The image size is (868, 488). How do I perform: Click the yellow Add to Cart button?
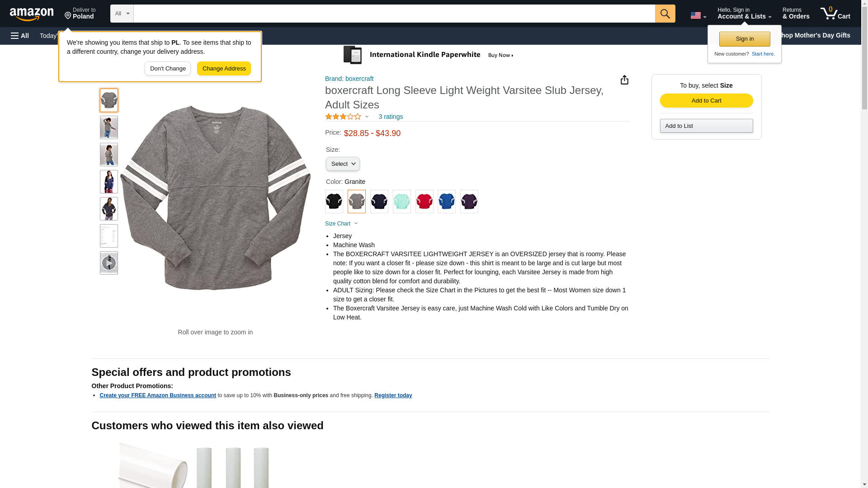pyautogui.click(x=706, y=100)
